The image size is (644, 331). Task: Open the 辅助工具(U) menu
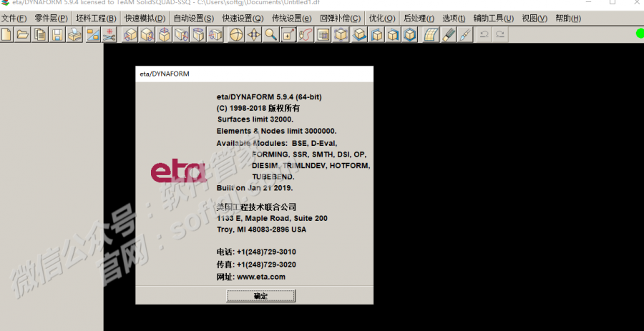pyautogui.click(x=494, y=19)
